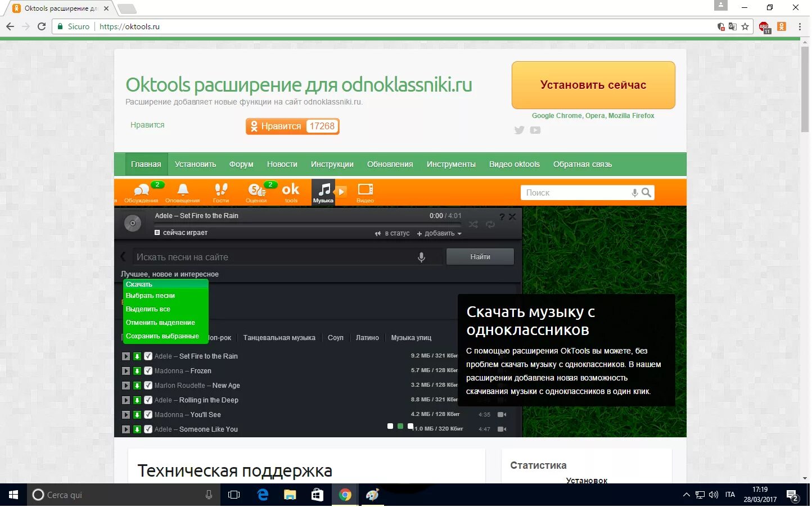
Task: Open the Гости footprints icon
Action: 222,189
